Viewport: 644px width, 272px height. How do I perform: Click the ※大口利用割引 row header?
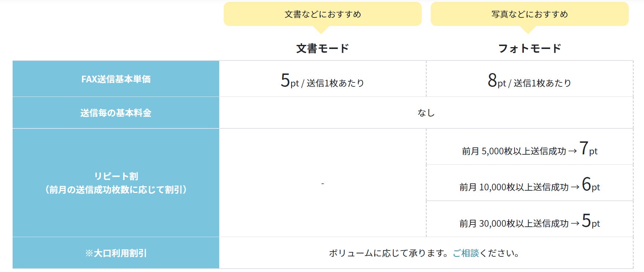[116, 253]
